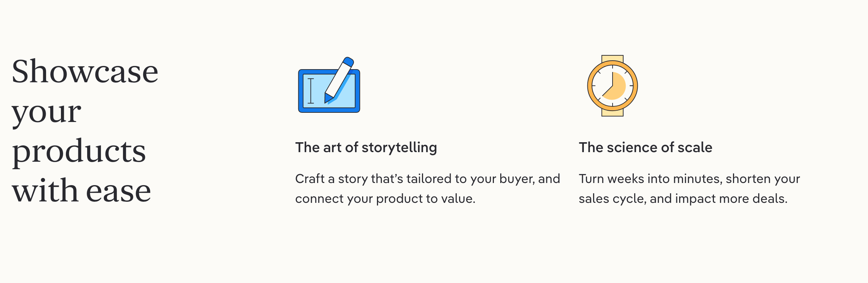Click the "Turn weeks into minutes" line
The image size is (868, 283).
[689, 179]
